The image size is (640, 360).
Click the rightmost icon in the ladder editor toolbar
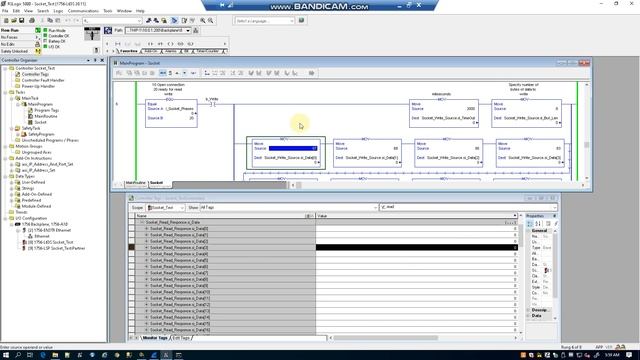[311, 73]
